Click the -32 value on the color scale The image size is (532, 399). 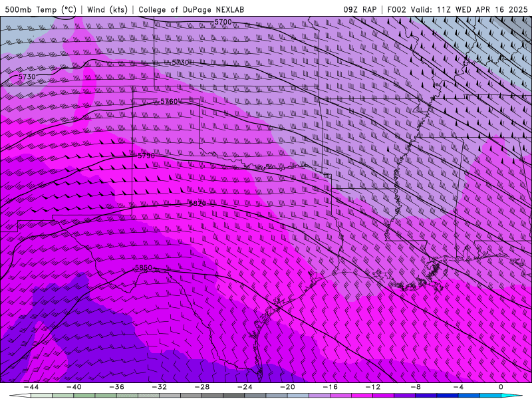159,387
